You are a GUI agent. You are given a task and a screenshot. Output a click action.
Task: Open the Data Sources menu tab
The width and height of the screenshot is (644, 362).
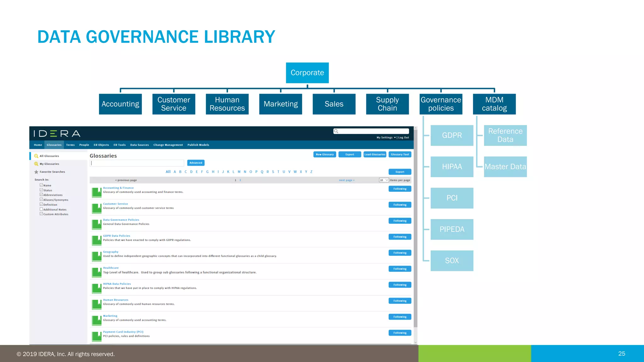coord(139,145)
